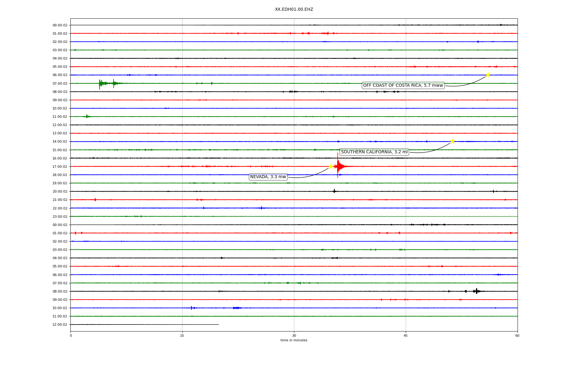Click the black spike on 20:00:02 trace

point(334,191)
